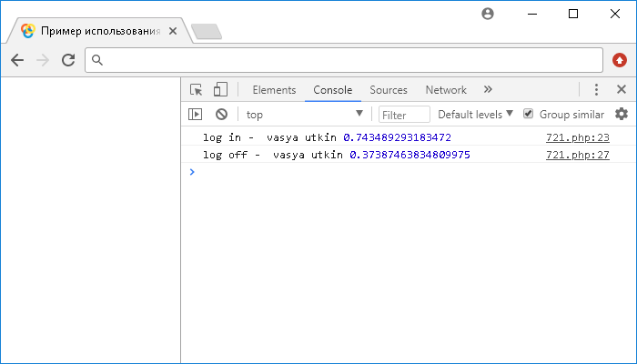Toggle the Group similar checkbox

(528, 114)
